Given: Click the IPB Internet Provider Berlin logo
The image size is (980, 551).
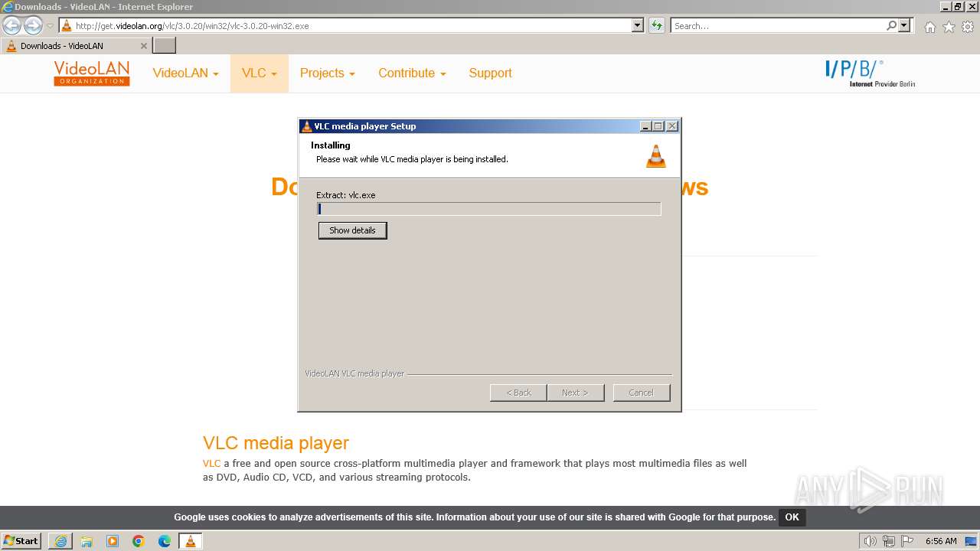Looking at the screenshot, I should tap(870, 73).
